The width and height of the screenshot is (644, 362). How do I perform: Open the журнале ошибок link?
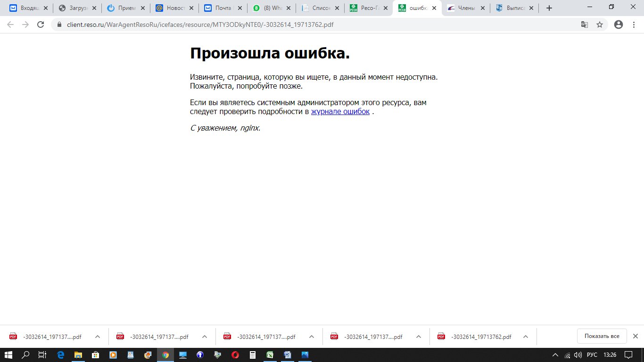point(340,112)
